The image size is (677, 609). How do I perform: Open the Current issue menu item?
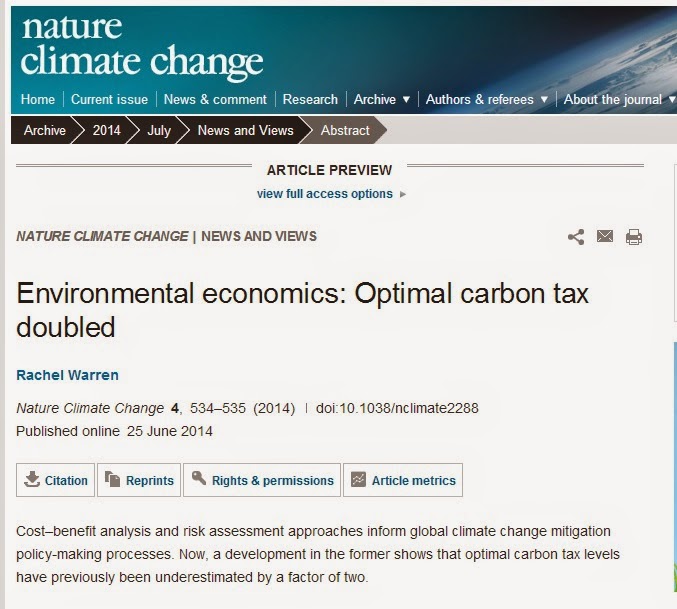pyautogui.click(x=109, y=100)
